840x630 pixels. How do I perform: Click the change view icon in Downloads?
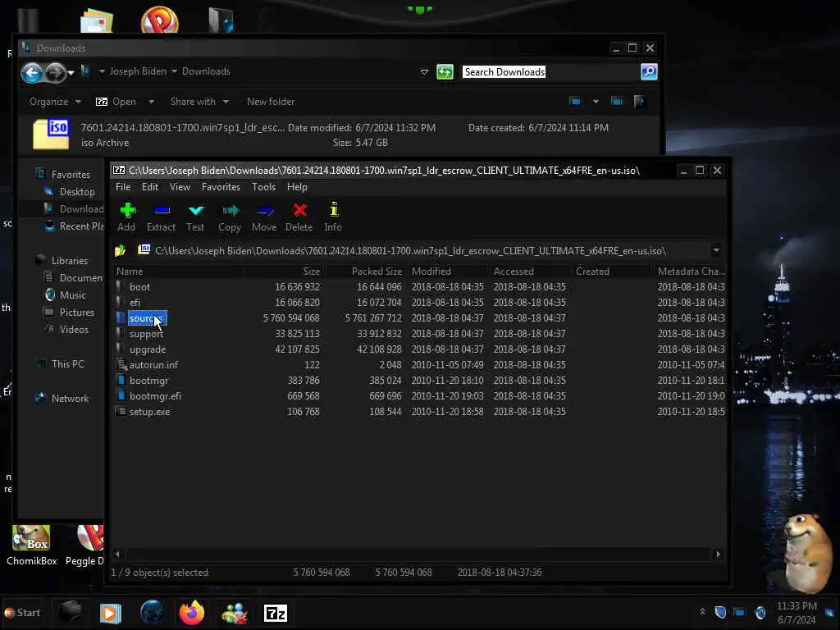[x=575, y=101]
